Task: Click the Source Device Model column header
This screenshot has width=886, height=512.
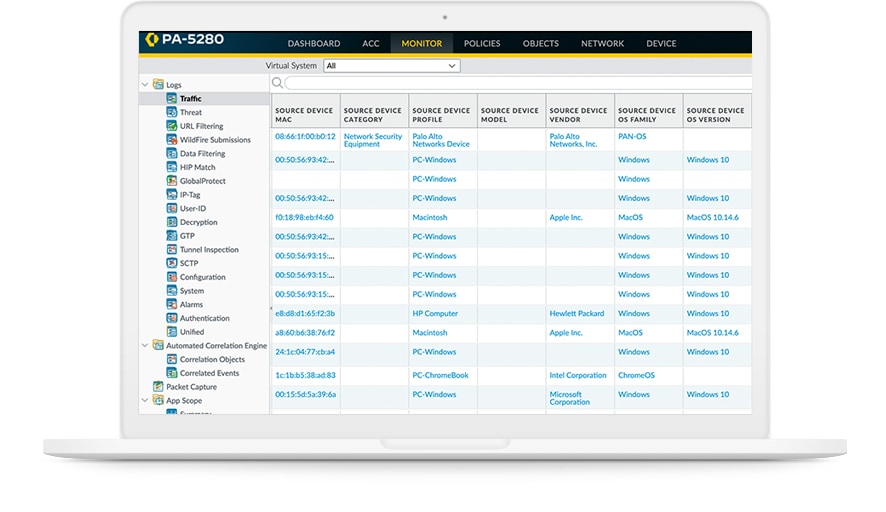Action: (512, 111)
